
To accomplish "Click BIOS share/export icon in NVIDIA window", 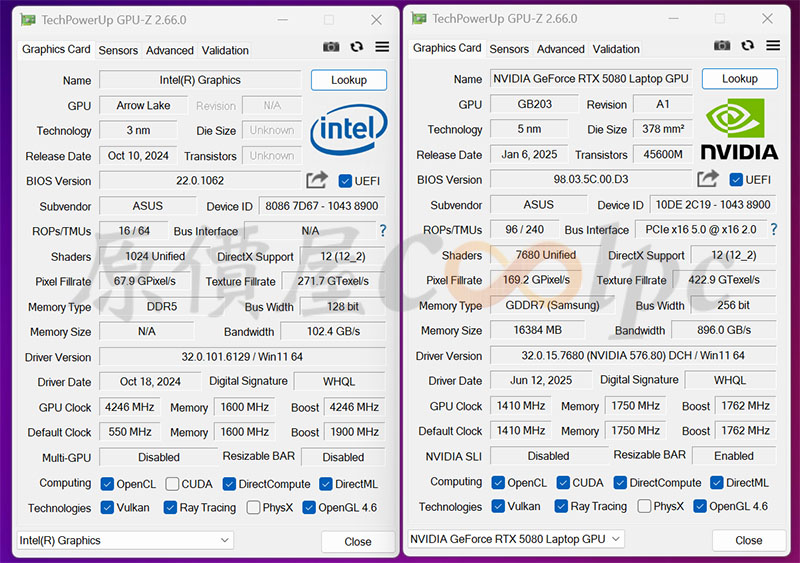I will 708,179.
